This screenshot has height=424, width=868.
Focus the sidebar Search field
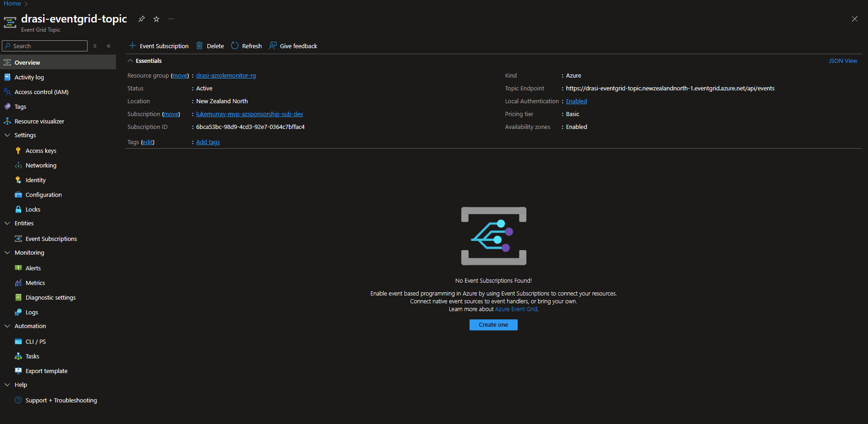[45, 46]
